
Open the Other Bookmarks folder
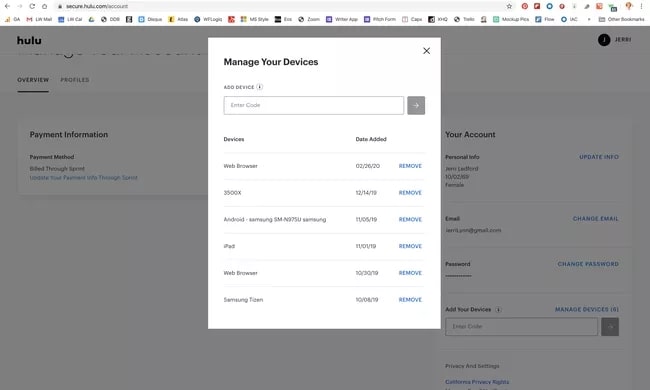coord(621,19)
